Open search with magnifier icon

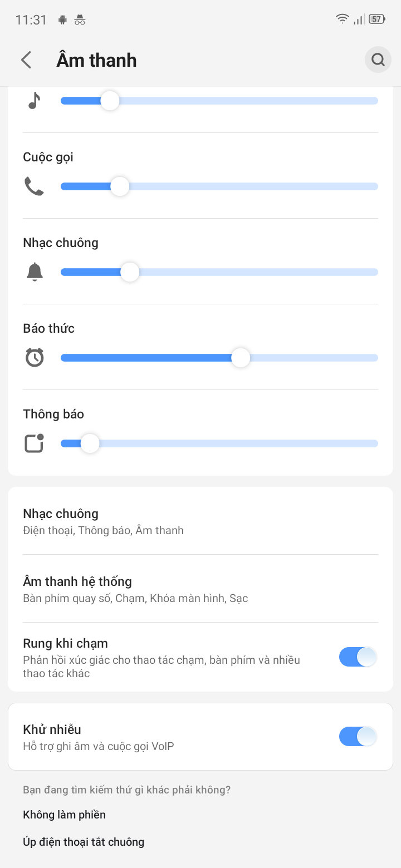click(378, 60)
